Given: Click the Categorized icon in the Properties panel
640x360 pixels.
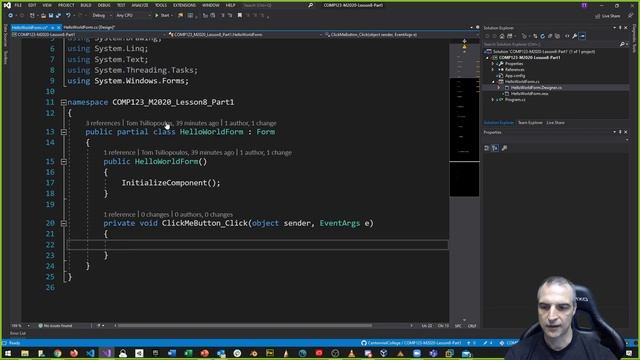Looking at the screenshot, I should coord(486,148).
